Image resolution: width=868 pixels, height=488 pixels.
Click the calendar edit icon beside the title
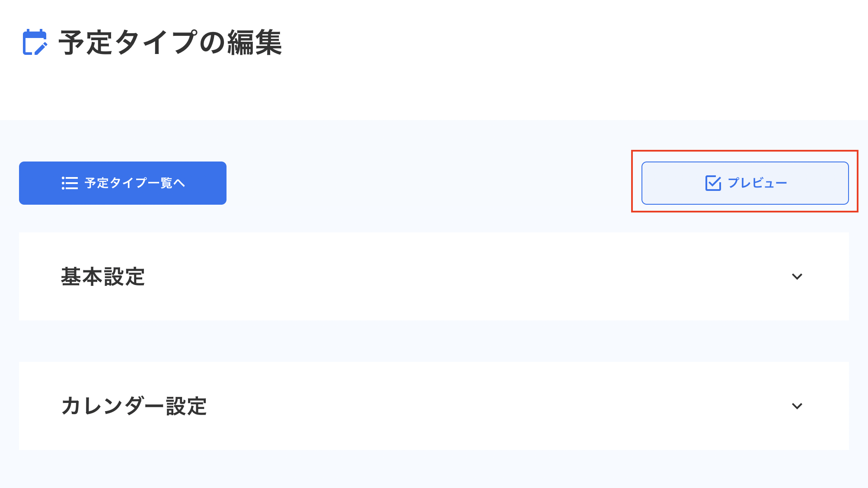click(x=34, y=42)
